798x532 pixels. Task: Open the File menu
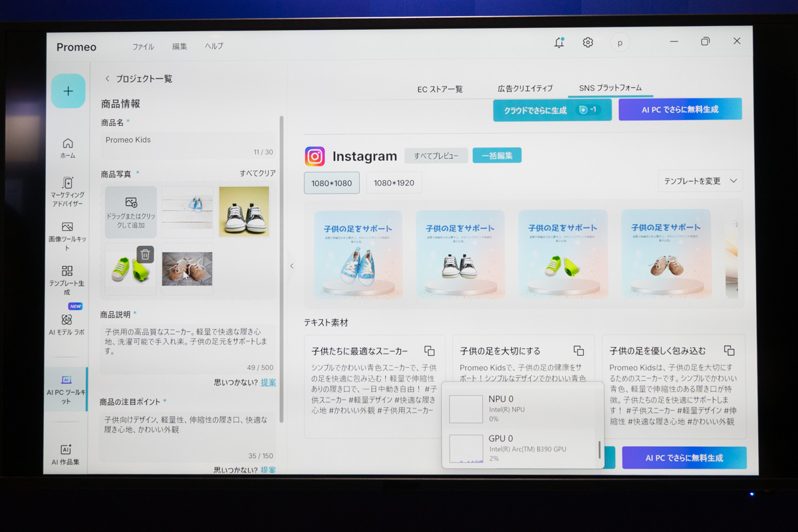pyautogui.click(x=143, y=47)
